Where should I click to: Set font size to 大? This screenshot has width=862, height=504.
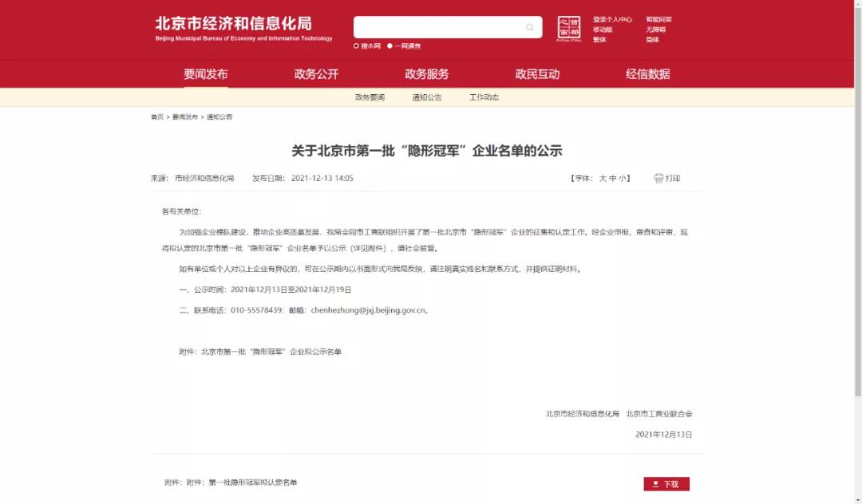pos(603,179)
